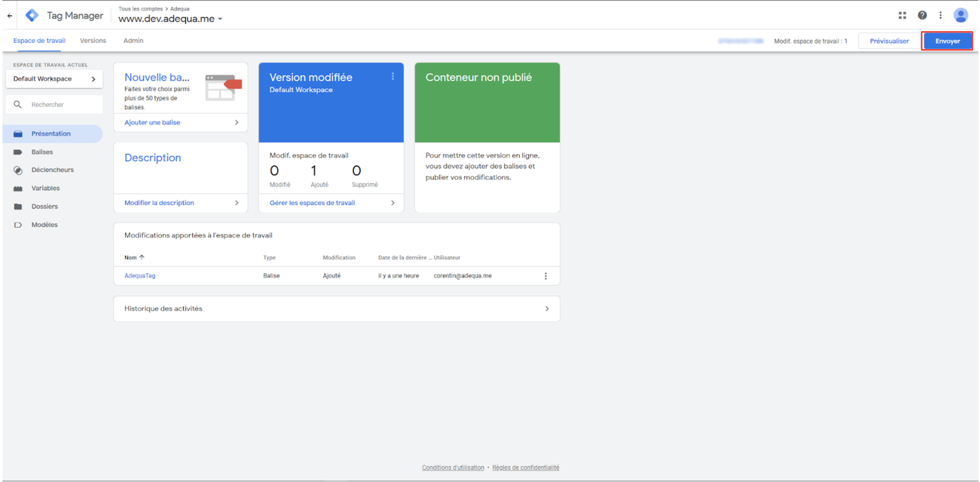This screenshot has width=980, height=482.
Task: Click the Tag Manager diamond logo
Action: [x=32, y=15]
